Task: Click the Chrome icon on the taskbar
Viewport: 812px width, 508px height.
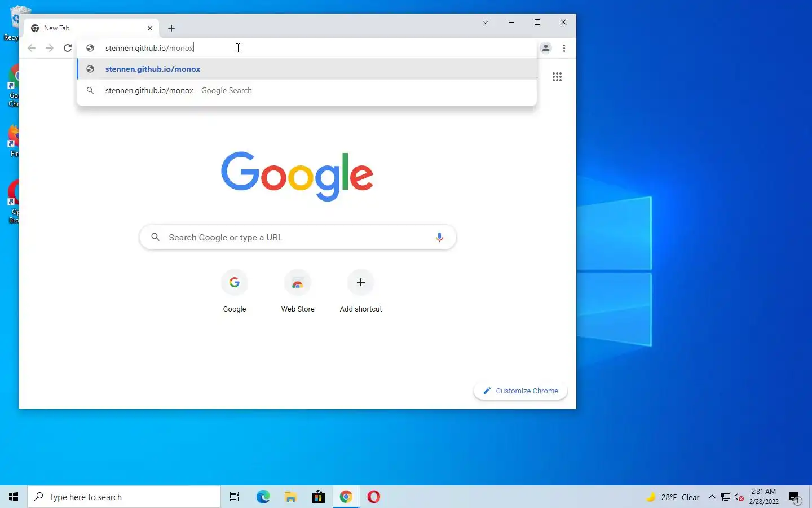Action: (x=346, y=497)
